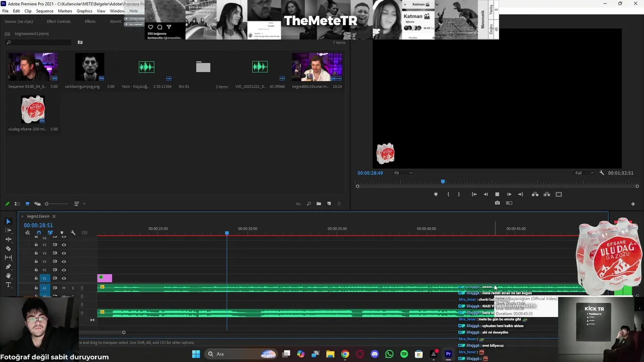Viewport: 644px width, 362px height.
Task: Open Program monitor settings wrench
Action: click(602, 173)
